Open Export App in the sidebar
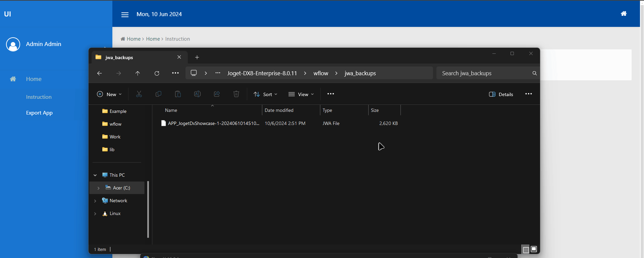 [39, 113]
